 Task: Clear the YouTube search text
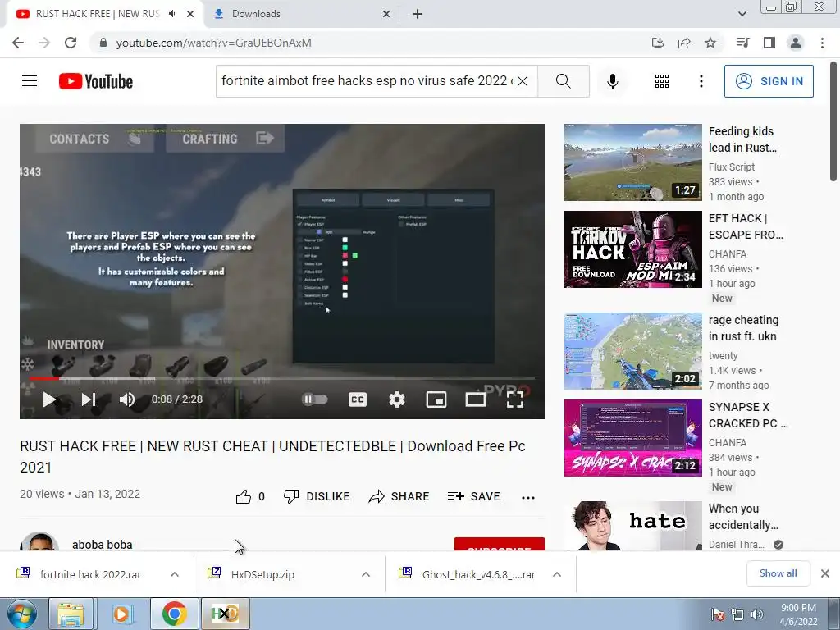(523, 81)
